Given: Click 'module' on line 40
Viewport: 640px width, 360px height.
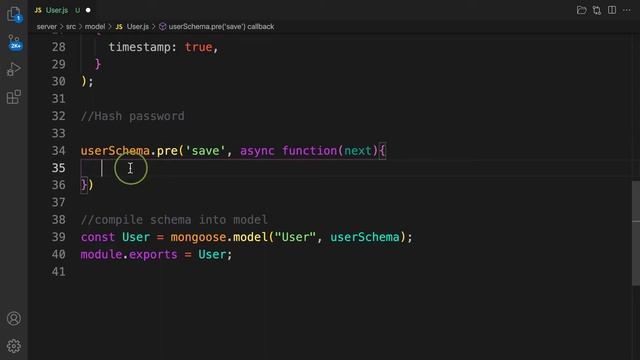Looking at the screenshot, I should tap(101, 255).
